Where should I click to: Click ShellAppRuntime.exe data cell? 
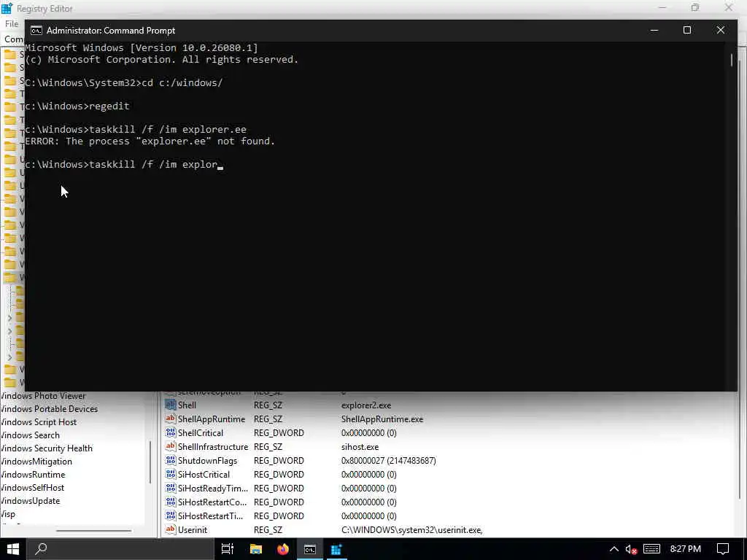pos(382,419)
